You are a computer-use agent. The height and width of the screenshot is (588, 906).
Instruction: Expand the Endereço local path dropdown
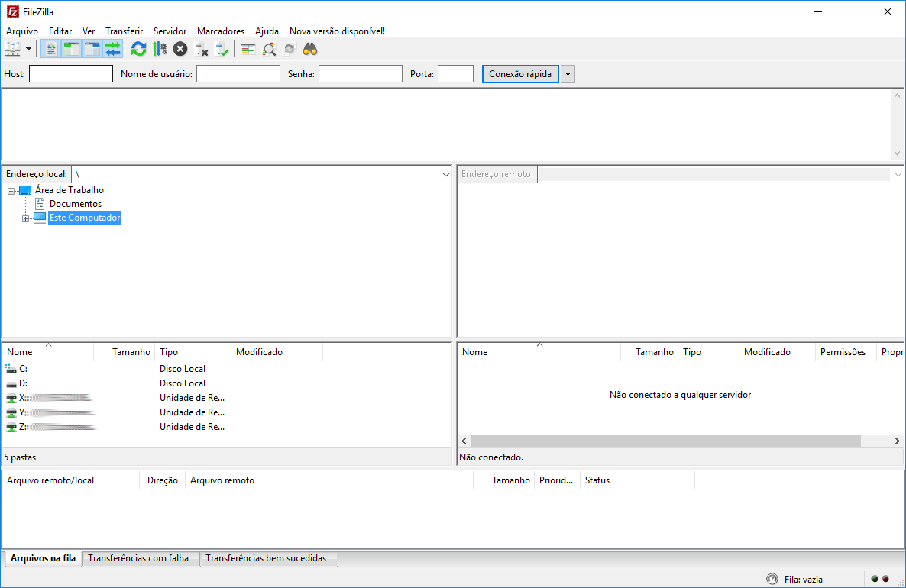click(445, 174)
